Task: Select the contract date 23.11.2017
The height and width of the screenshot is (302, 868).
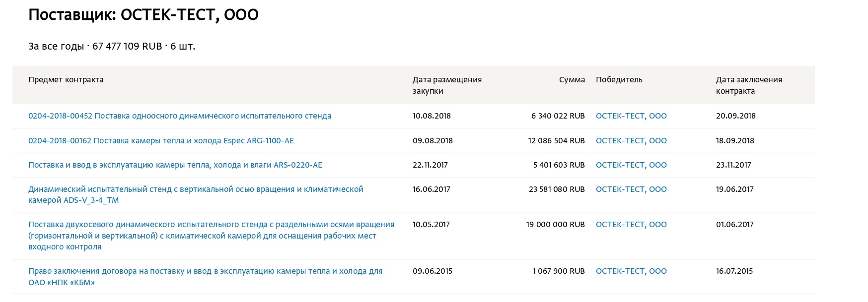Action: pyautogui.click(x=733, y=165)
